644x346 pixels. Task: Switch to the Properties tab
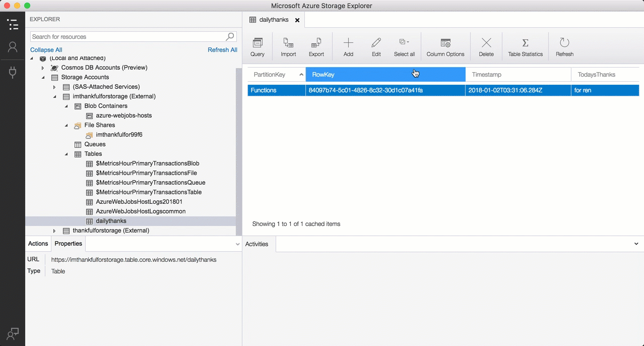click(x=69, y=244)
